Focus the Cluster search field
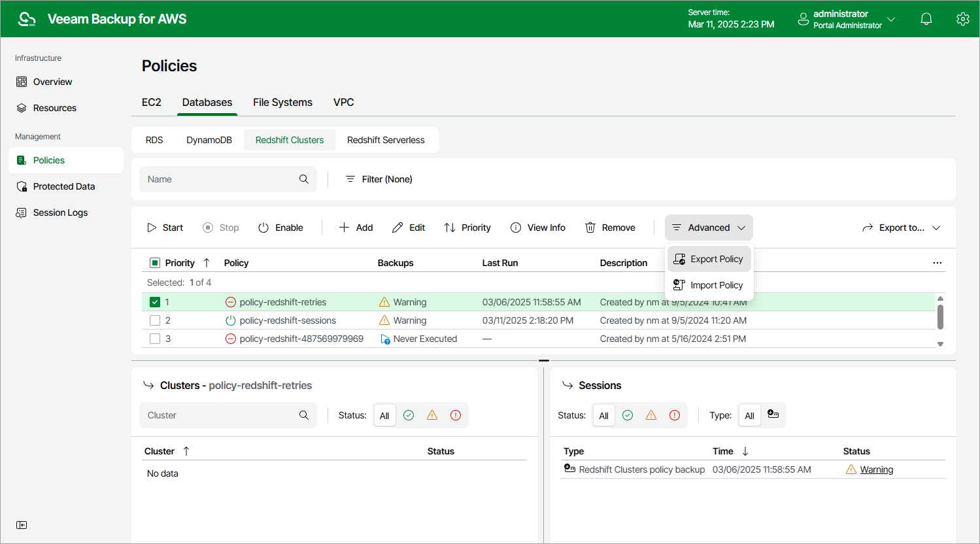This screenshot has width=980, height=544. tap(228, 415)
